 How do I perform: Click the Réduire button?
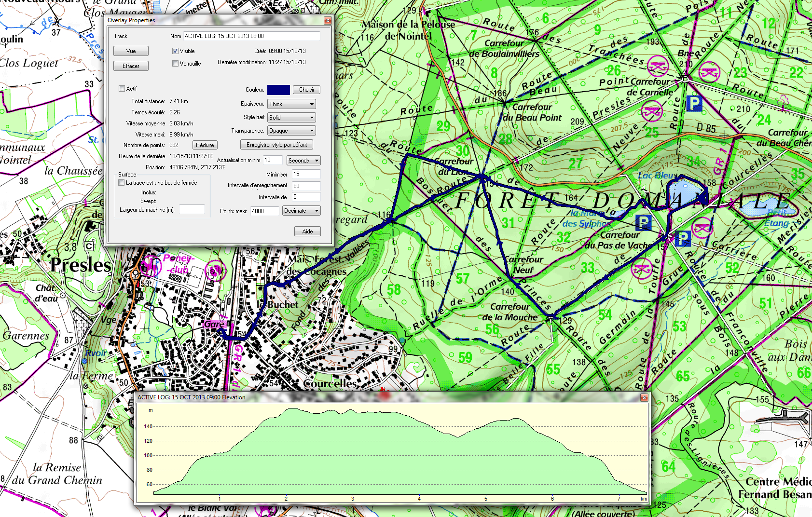point(205,145)
